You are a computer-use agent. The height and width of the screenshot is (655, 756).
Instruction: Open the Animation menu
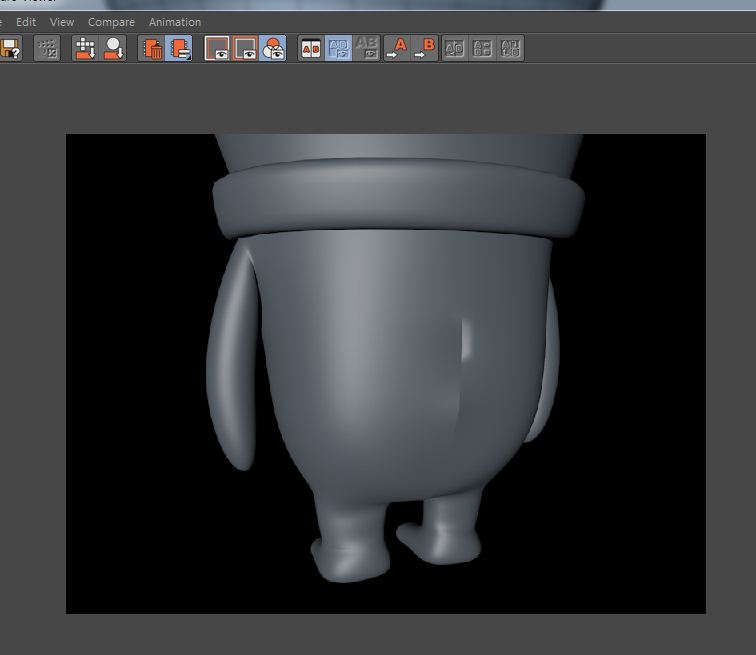pos(175,22)
